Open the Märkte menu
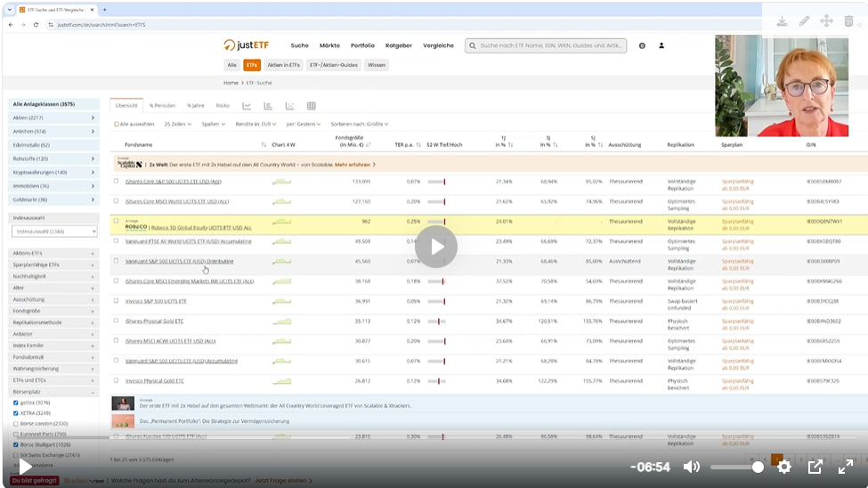Viewport: 868px width, 488px height. pyautogui.click(x=329, y=45)
